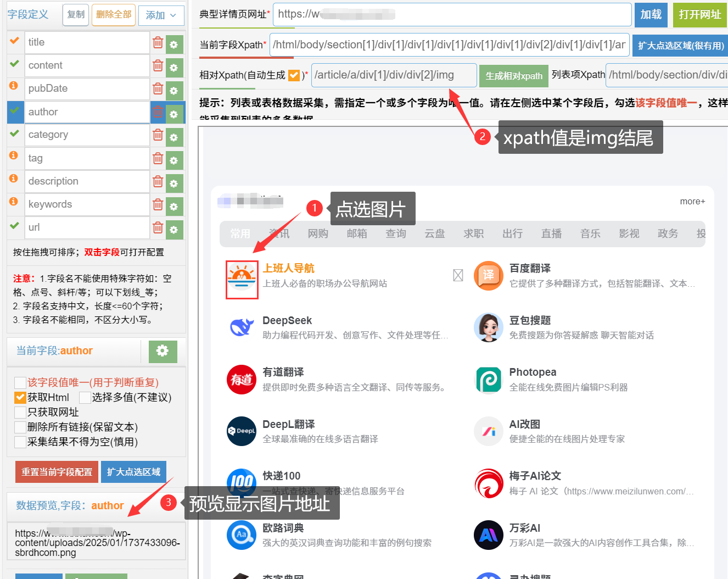Click the 删除全部 button
Viewport: 728px width, 579px height.
point(114,14)
